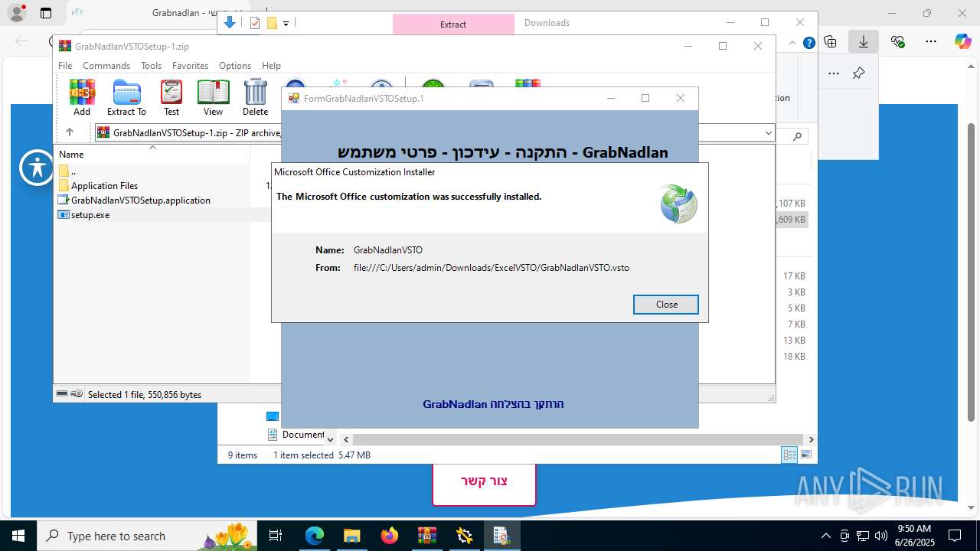Click the Extract To toolbar icon in WinRAR
This screenshot has width=980, height=551.
(x=126, y=97)
